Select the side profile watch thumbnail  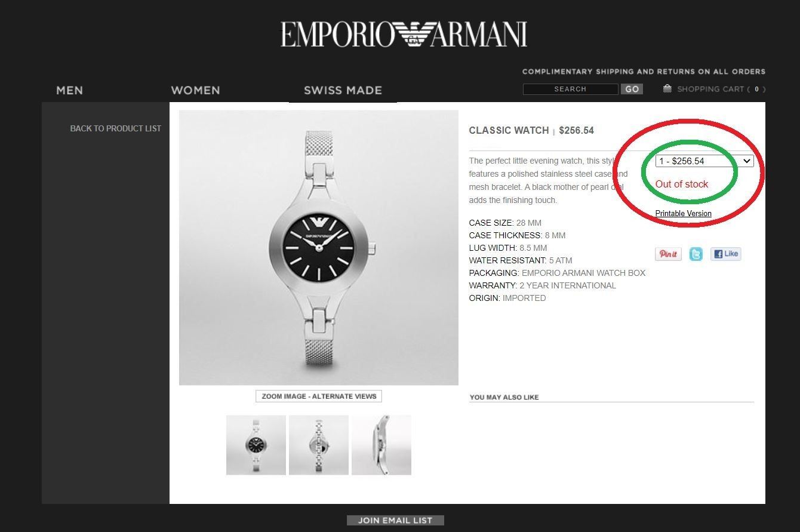click(x=381, y=445)
